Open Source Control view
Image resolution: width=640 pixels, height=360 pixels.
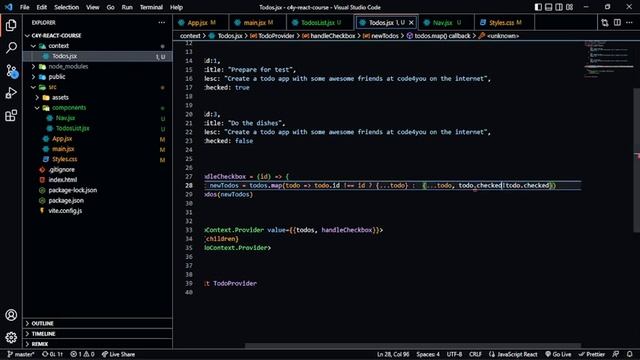11,71
